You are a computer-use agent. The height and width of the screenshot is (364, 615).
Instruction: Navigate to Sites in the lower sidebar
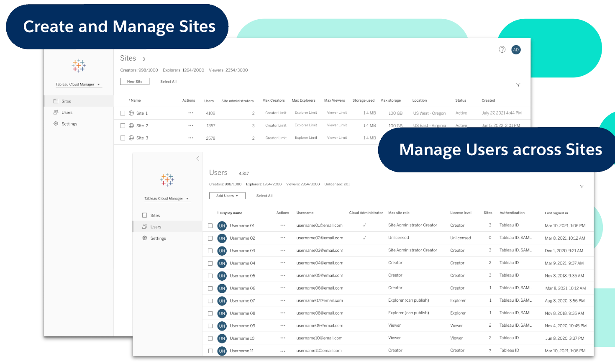(x=155, y=215)
